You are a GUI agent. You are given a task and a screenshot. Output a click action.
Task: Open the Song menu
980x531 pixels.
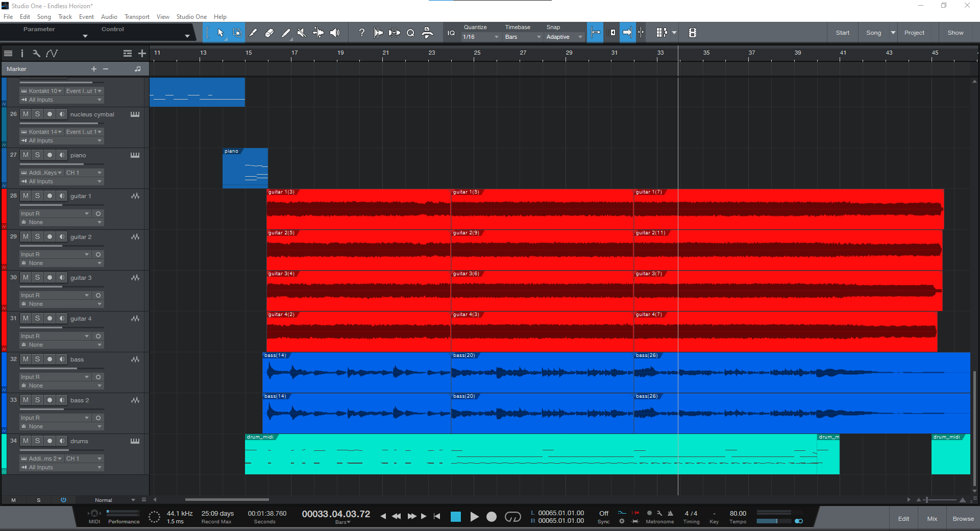click(x=44, y=17)
